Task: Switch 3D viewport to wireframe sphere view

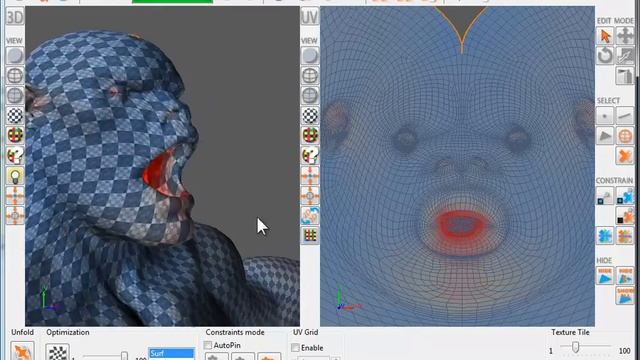Action: [x=15, y=76]
